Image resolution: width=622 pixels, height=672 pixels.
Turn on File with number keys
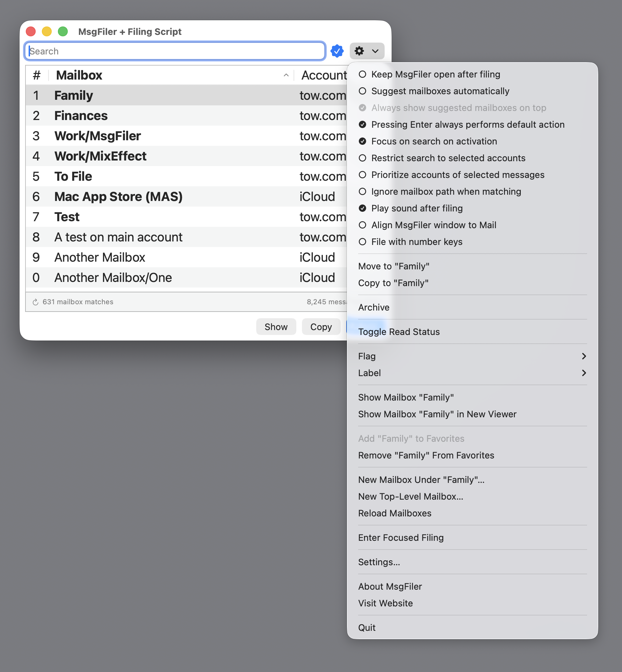click(x=416, y=242)
